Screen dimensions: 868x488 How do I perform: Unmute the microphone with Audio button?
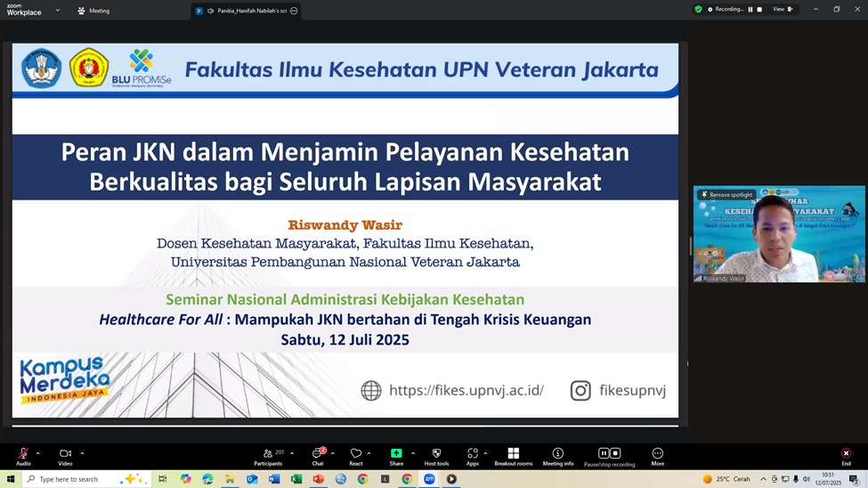click(x=23, y=455)
